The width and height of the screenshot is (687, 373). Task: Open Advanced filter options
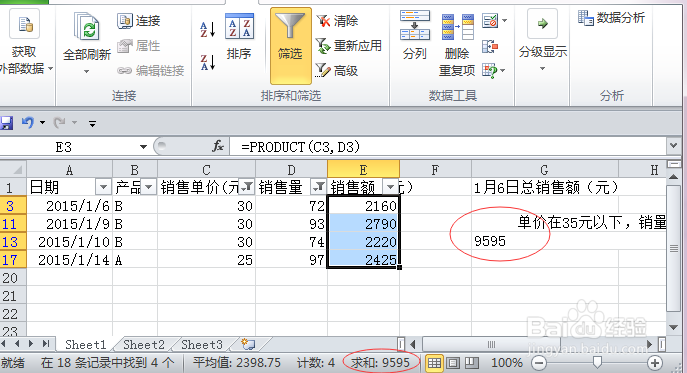337,71
